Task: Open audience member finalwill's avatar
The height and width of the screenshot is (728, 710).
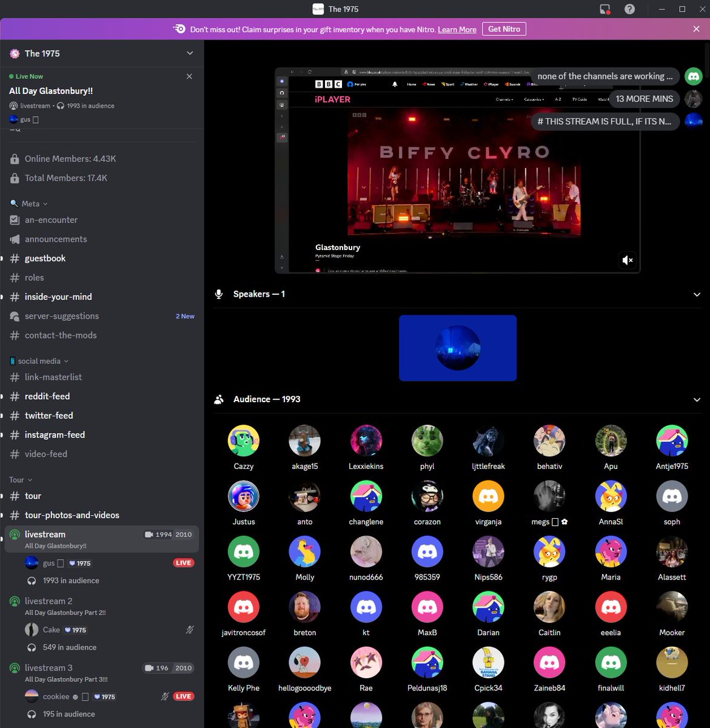Action: tap(611, 662)
